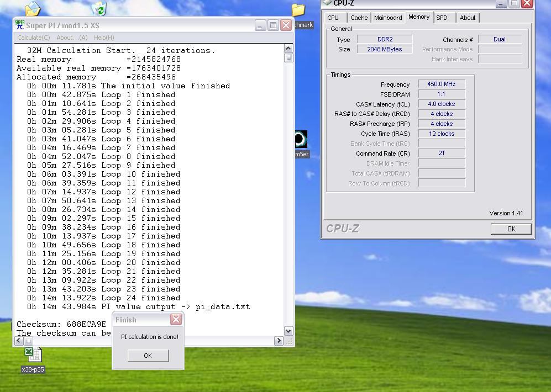Click the 'The initial value finished' line
The width and height of the screenshot is (551, 392).
click(129, 86)
